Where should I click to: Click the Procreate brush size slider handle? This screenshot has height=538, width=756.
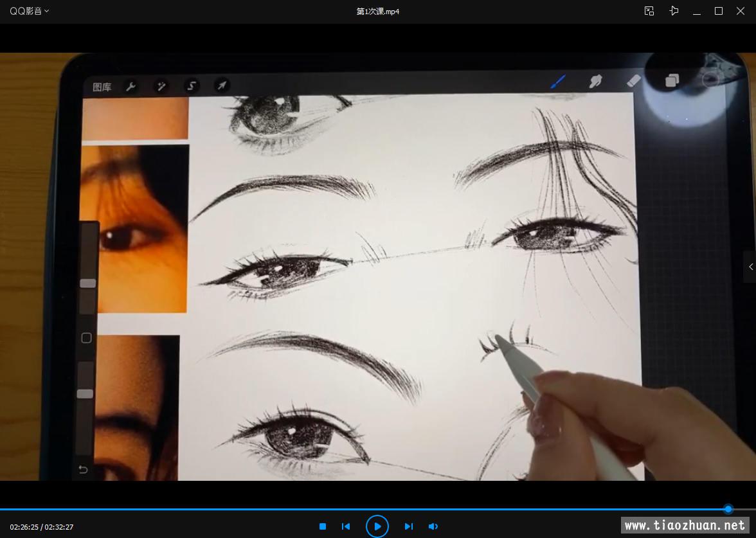point(87,283)
